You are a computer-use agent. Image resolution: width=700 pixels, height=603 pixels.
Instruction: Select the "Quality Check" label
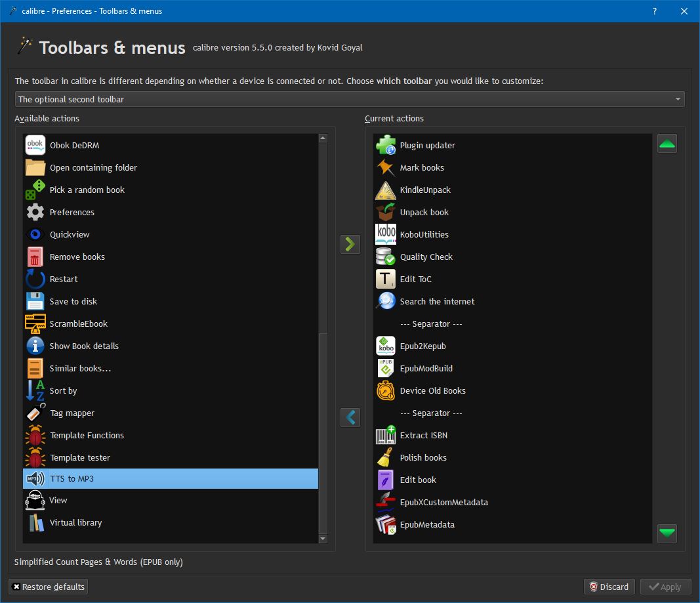pyautogui.click(x=426, y=257)
